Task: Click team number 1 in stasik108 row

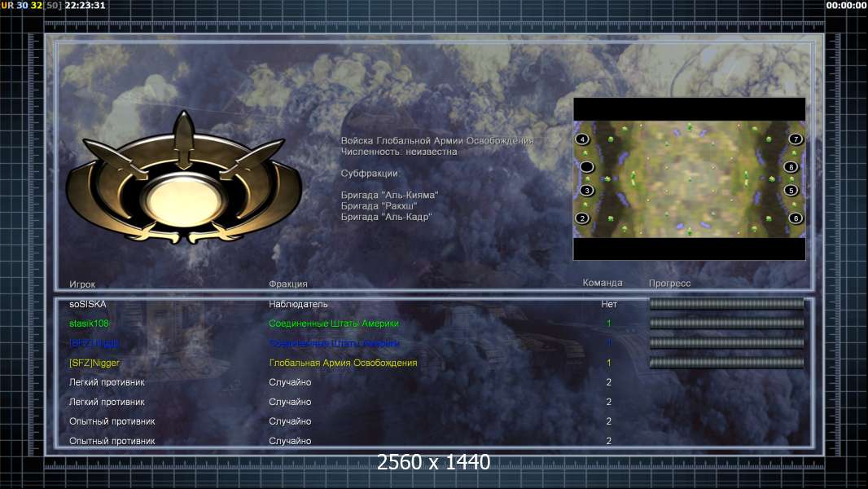Action: 608,324
